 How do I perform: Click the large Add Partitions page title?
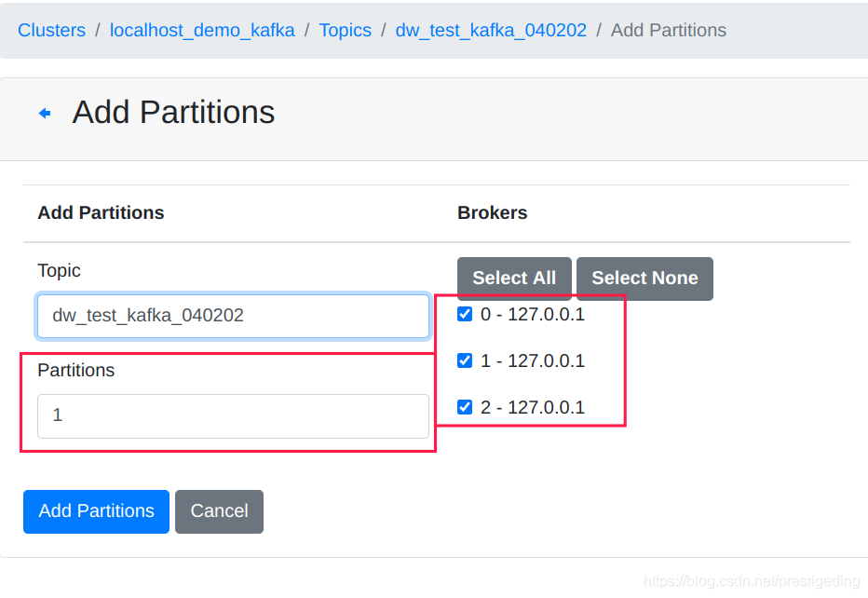click(173, 112)
